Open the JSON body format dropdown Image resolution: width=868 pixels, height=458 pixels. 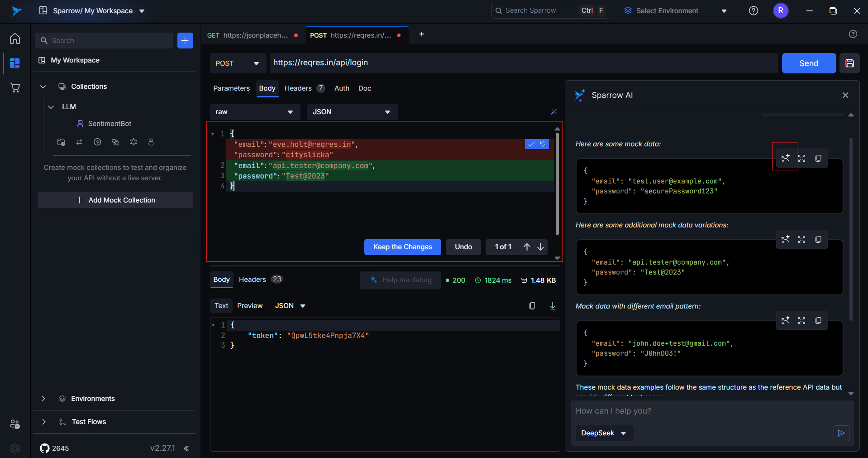(x=352, y=112)
